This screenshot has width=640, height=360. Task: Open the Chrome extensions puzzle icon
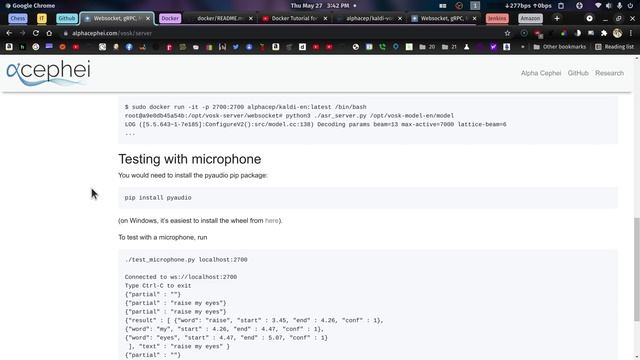604,33
